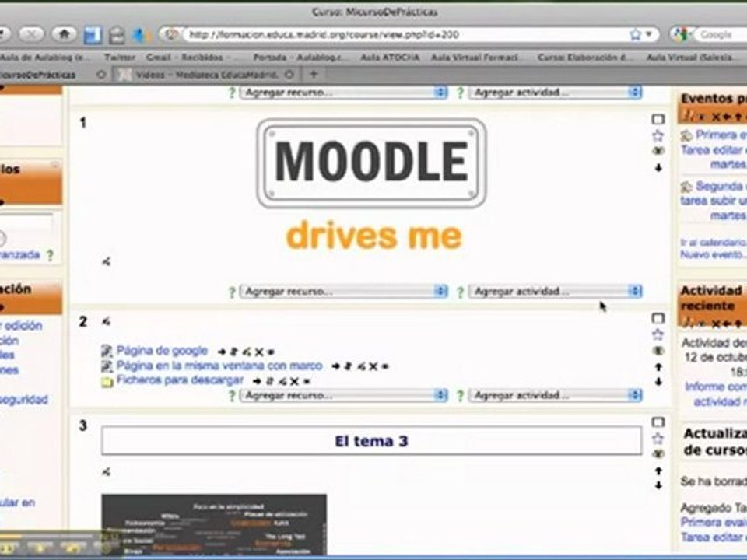This screenshot has width=747, height=560.
Task: Move section 2 down with arrow
Action: [x=658, y=381]
